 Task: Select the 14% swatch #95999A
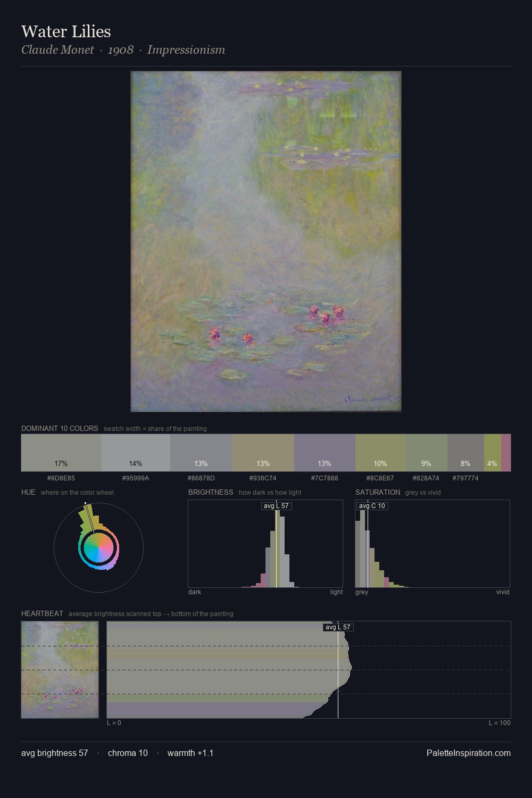136,453
